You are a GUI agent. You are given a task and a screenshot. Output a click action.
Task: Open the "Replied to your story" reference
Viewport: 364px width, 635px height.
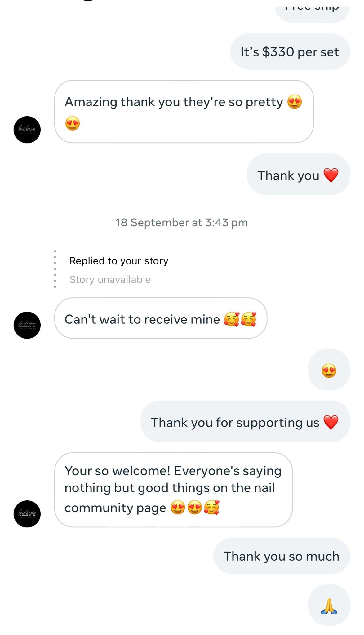coord(119,261)
